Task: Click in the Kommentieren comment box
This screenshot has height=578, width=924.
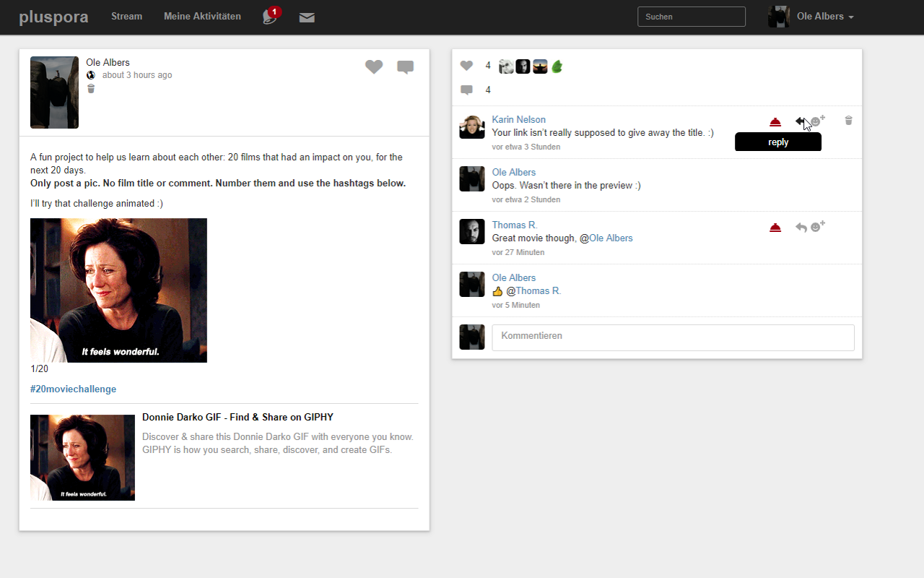Action: (x=673, y=337)
